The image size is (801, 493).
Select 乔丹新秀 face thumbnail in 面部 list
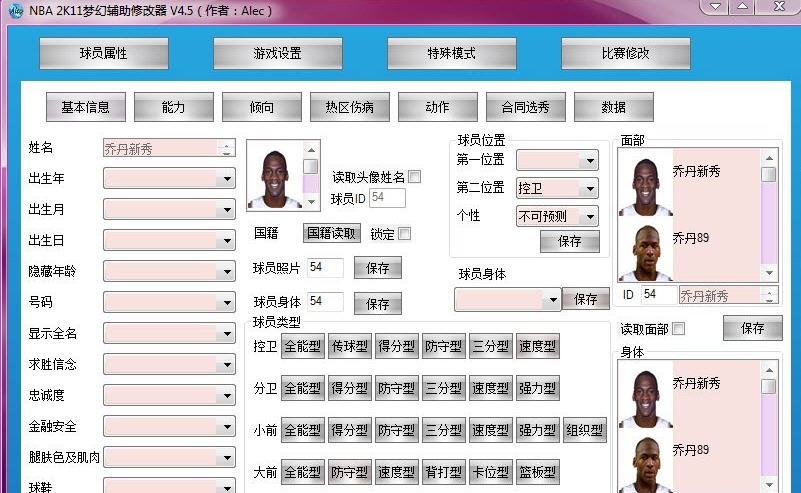[646, 187]
